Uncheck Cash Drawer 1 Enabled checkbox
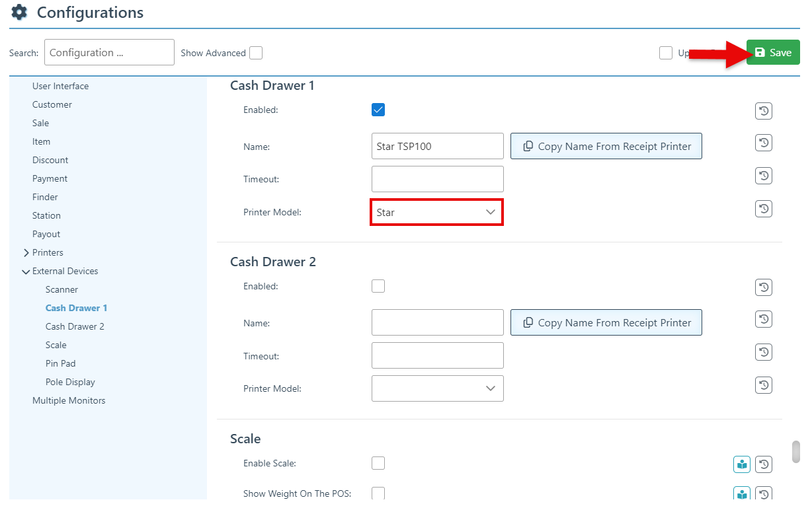Viewport: 812px width, 508px height. (378, 110)
